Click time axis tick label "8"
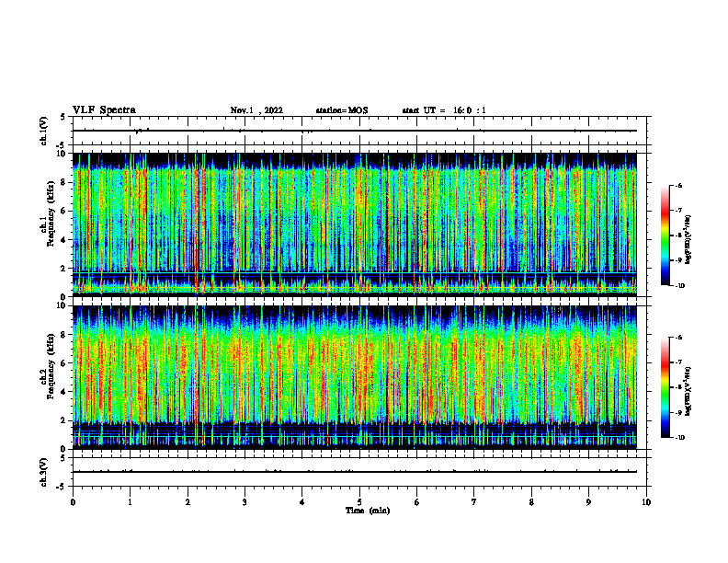The width and height of the screenshot is (728, 563). pos(531,502)
